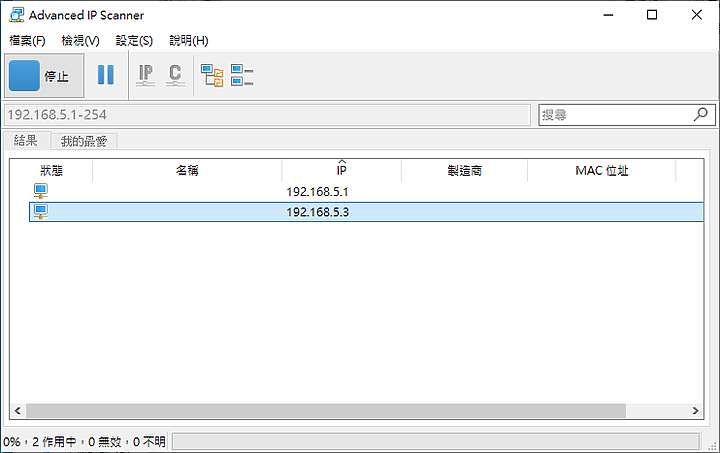
Task: Click the IP range field 192.168.5.1-254
Action: [x=267, y=114]
